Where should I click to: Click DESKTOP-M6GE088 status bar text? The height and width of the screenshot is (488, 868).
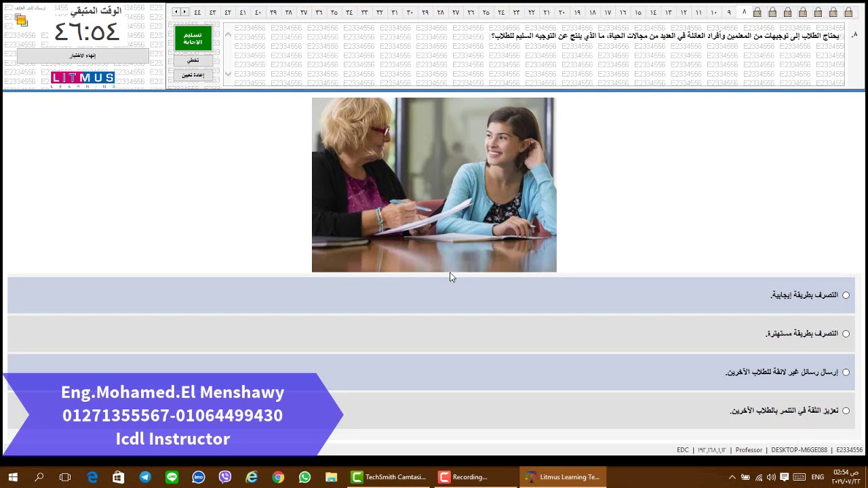799,450
